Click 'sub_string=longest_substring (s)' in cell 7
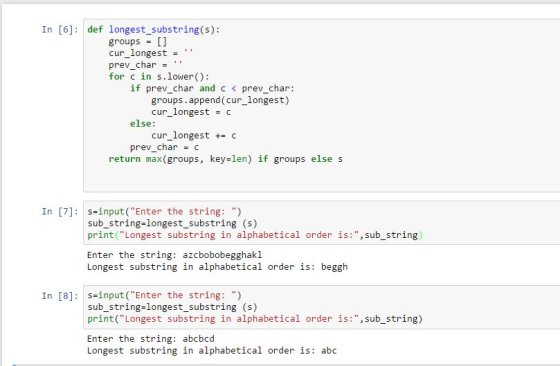Image resolution: width=560 pixels, height=366 pixels. coord(172,224)
